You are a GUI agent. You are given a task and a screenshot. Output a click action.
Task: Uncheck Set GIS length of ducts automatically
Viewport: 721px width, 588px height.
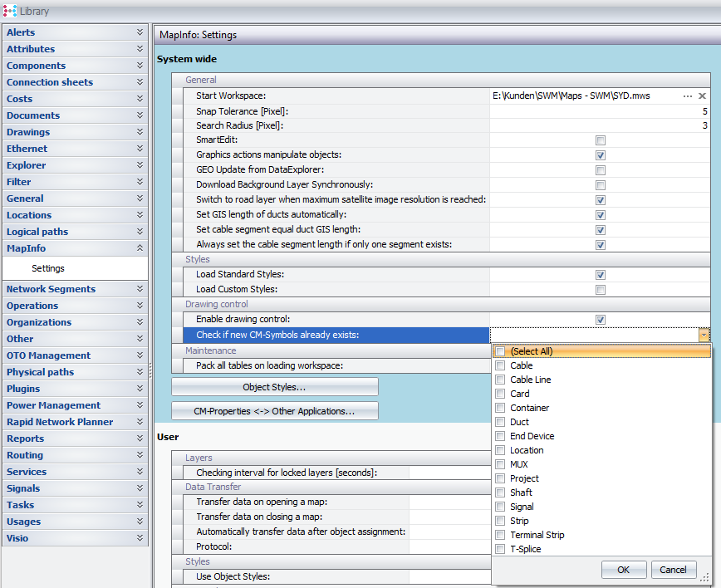tap(600, 215)
